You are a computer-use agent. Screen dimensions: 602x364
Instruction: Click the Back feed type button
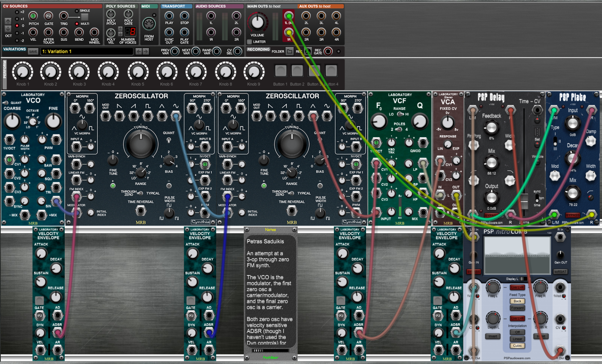517,301
